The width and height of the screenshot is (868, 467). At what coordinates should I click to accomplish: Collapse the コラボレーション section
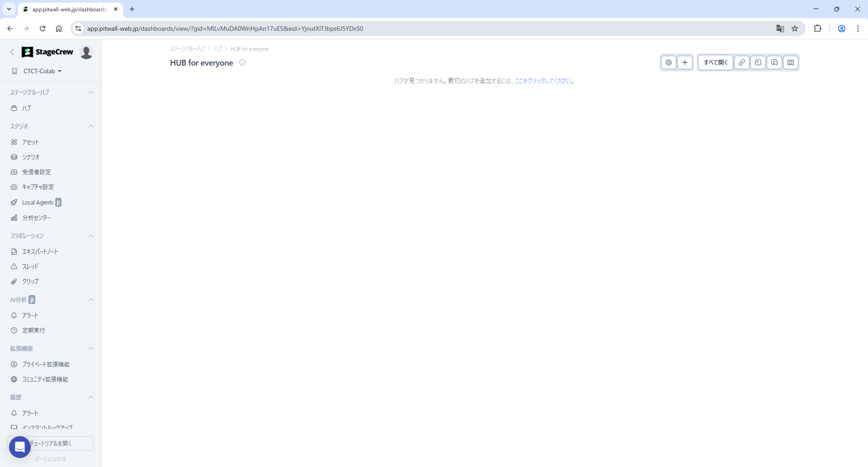pyautogui.click(x=91, y=236)
